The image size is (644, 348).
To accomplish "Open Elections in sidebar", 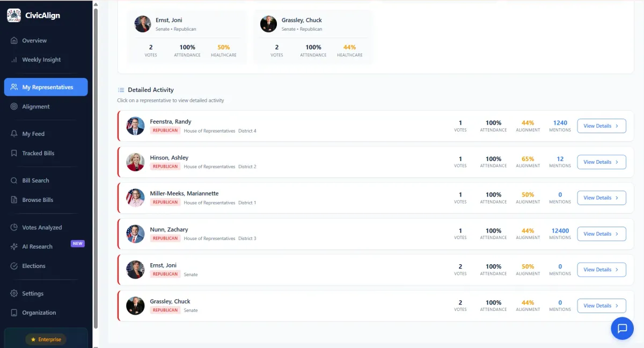I will (33, 266).
